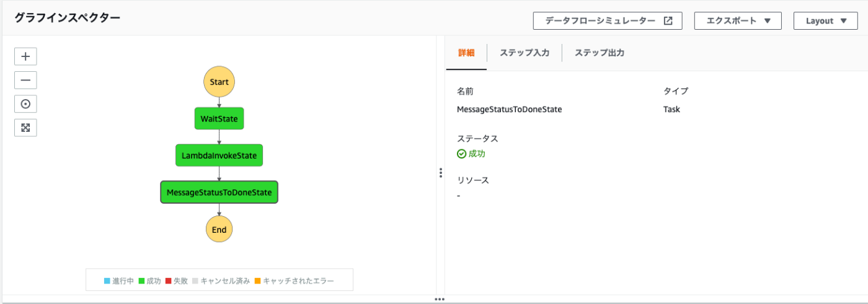
Task: Click the リソース label
Action: (x=473, y=180)
